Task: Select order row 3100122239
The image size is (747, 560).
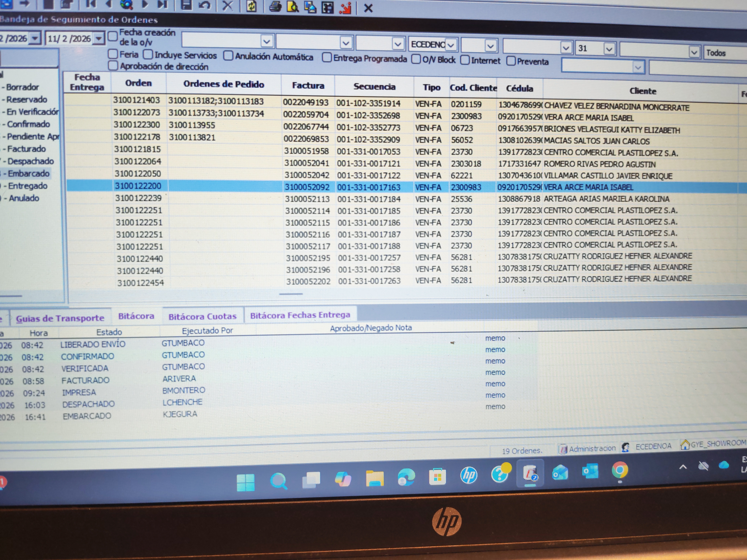Action: (x=138, y=198)
